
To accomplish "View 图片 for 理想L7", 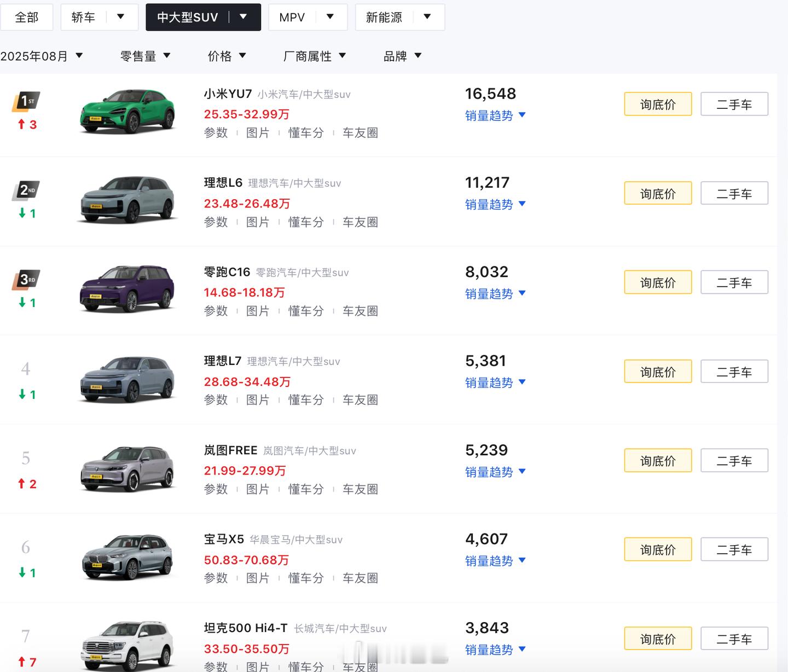I will coord(258,400).
